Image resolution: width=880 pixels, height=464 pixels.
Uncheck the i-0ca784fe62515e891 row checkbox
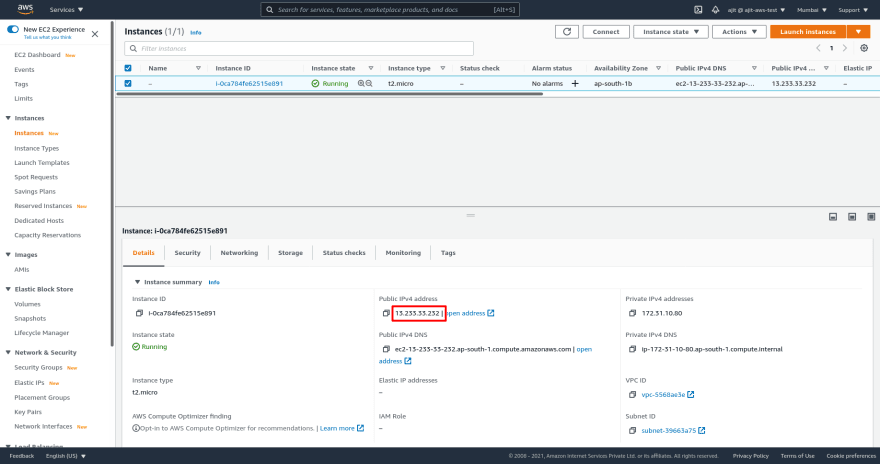[x=128, y=83]
